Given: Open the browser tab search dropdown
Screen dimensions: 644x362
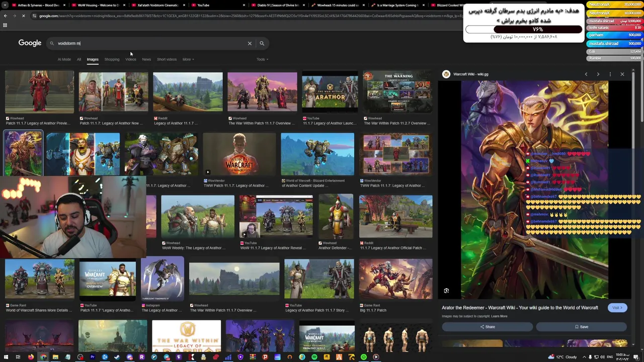Looking at the screenshot, I should pos(5,5).
